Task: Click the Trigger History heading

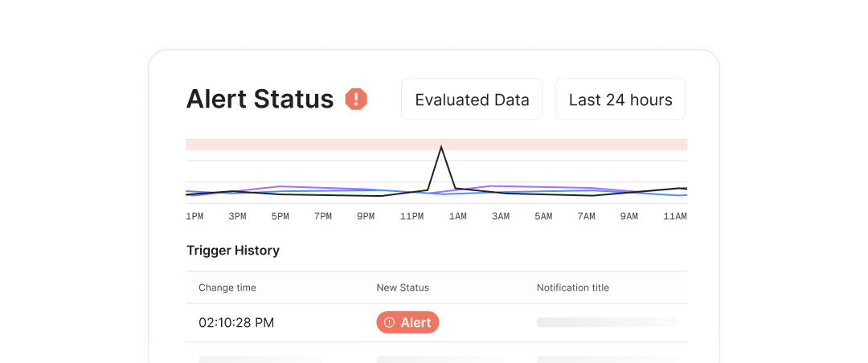Action: (x=233, y=251)
